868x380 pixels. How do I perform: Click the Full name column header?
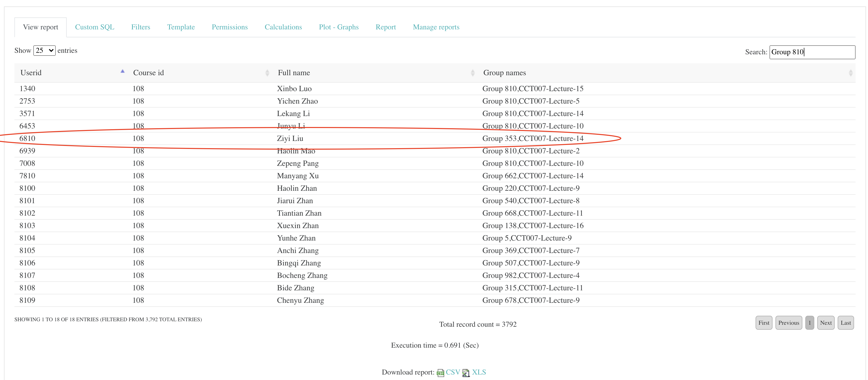(375, 72)
